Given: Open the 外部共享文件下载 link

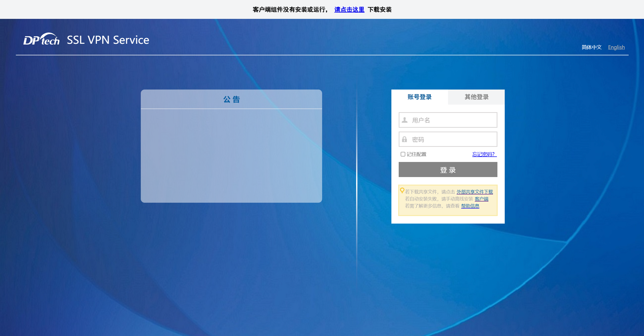Looking at the screenshot, I should [474, 192].
